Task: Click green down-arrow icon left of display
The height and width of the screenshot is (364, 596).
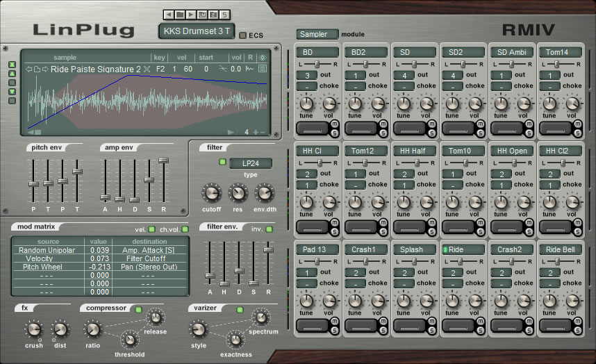Action: [13, 92]
